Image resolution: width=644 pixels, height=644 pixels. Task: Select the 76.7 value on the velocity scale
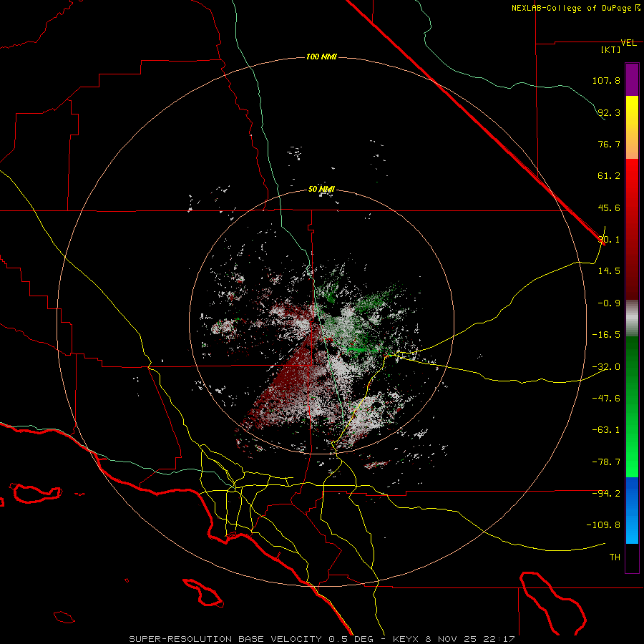[609, 144]
